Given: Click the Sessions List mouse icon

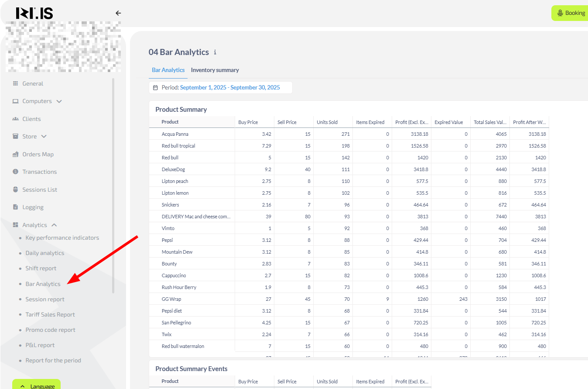Looking at the screenshot, I should [x=15, y=189].
